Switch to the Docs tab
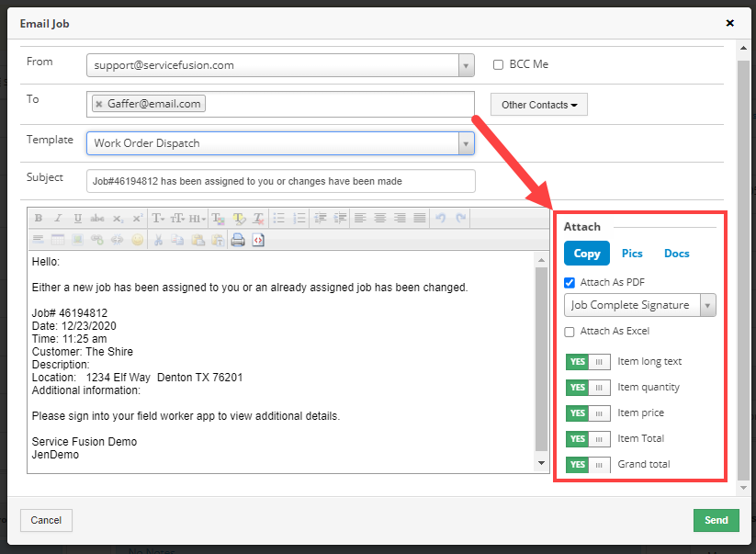The height and width of the screenshot is (554, 756). tap(676, 254)
